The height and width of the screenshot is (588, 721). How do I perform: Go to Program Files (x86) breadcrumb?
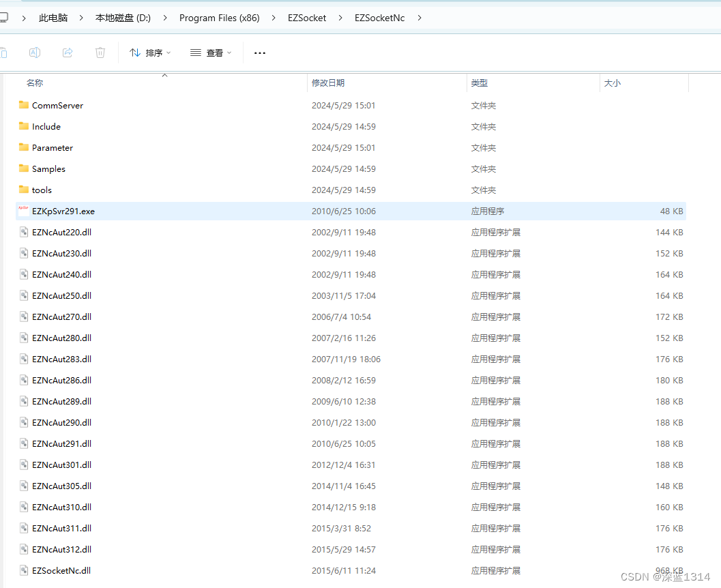pyautogui.click(x=220, y=18)
